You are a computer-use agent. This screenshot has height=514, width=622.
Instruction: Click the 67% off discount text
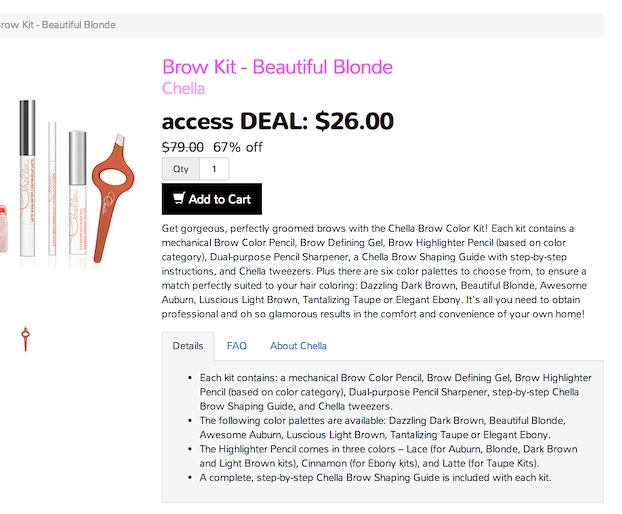(x=238, y=147)
